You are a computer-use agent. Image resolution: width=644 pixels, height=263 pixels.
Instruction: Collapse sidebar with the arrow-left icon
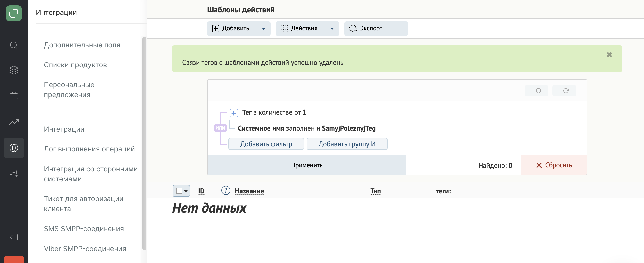coord(14,237)
